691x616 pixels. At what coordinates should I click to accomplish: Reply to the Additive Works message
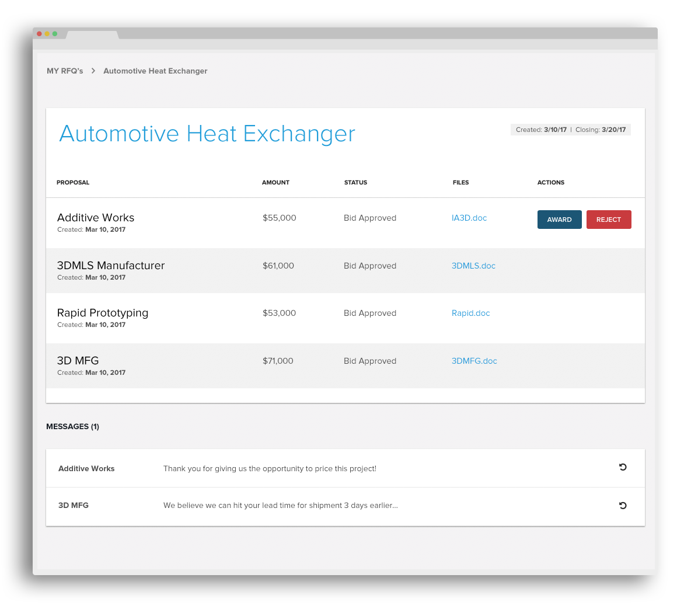[x=622, y=467]
